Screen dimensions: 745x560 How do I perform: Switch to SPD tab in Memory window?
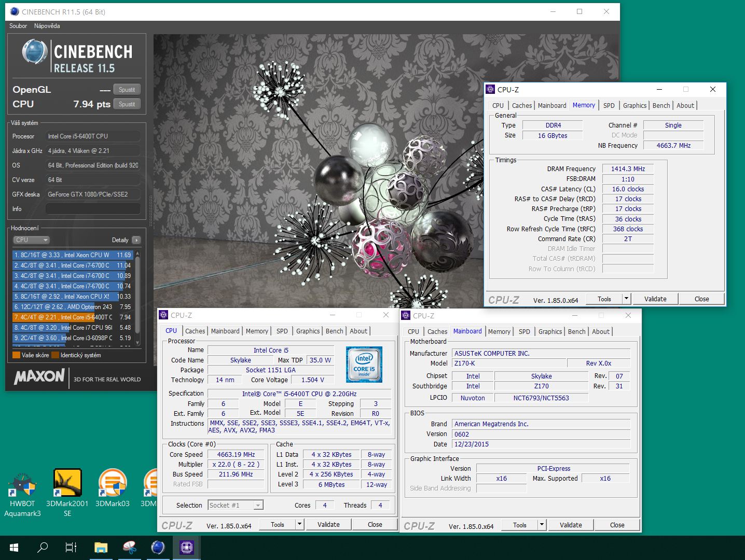pos(609,105)
